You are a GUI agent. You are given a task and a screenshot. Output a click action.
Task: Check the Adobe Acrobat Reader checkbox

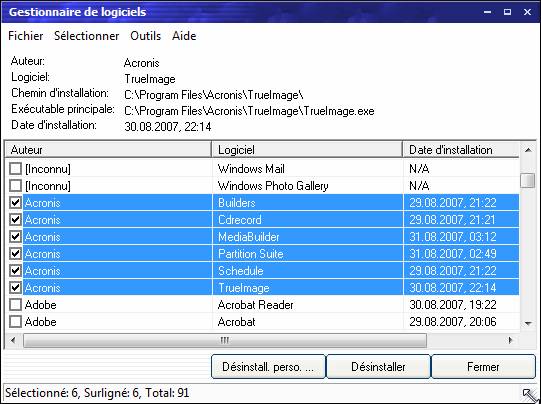point(15,305)
